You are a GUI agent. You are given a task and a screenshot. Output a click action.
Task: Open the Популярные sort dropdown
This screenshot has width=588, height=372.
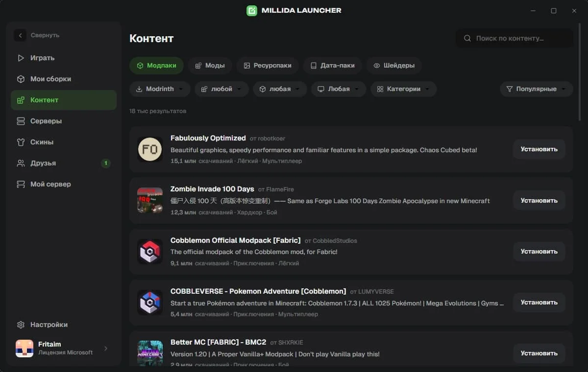537,89
